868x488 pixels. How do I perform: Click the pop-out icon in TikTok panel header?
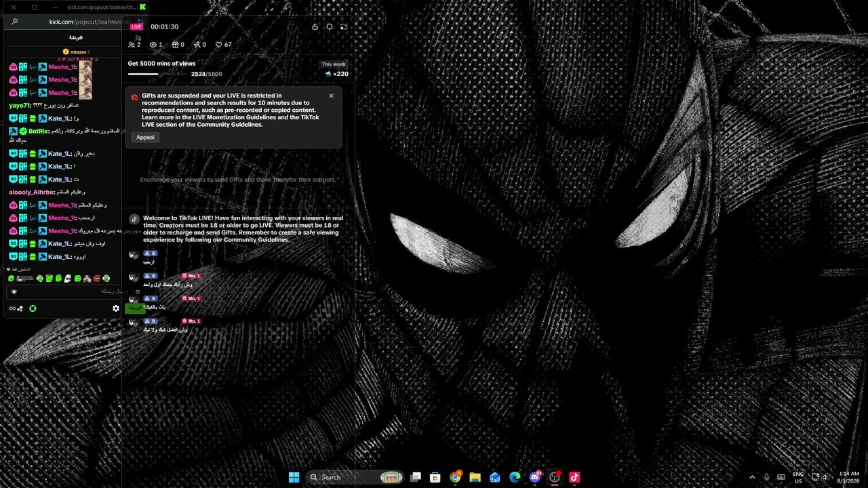pos(344,26)
